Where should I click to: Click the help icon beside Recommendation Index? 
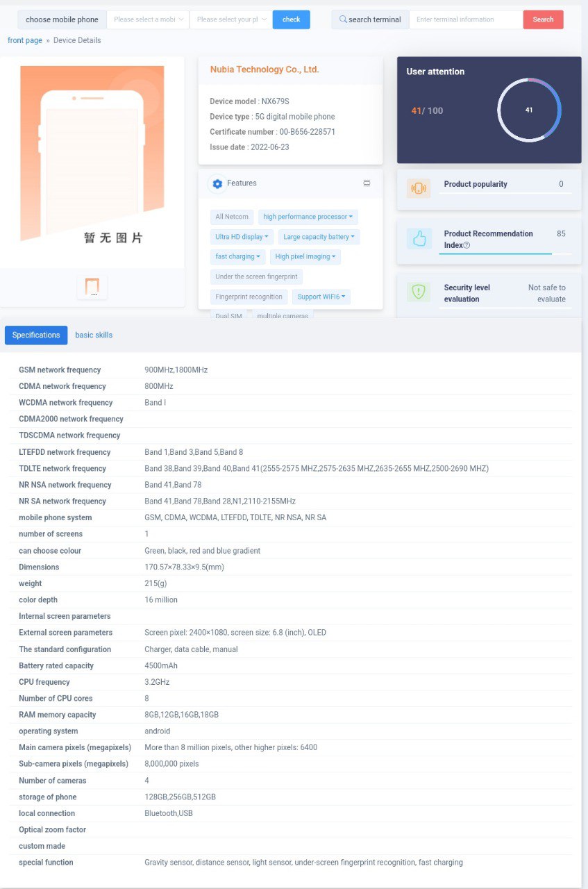pyautogui.click(x=467, y=245)
